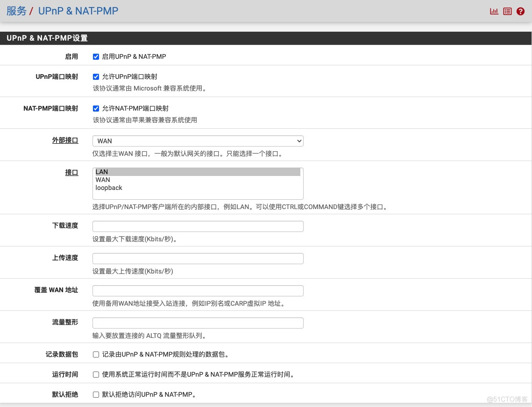Screen dimensions: 532x407
Task: Toggle 启用UPnP & NAT-PMP checkbox
Action: click(96, 56)
